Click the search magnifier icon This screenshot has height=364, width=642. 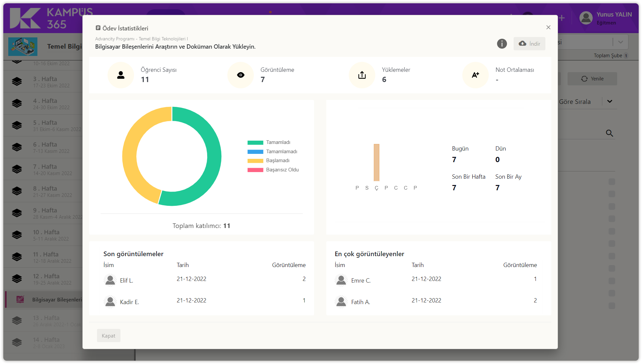(609, 133)
